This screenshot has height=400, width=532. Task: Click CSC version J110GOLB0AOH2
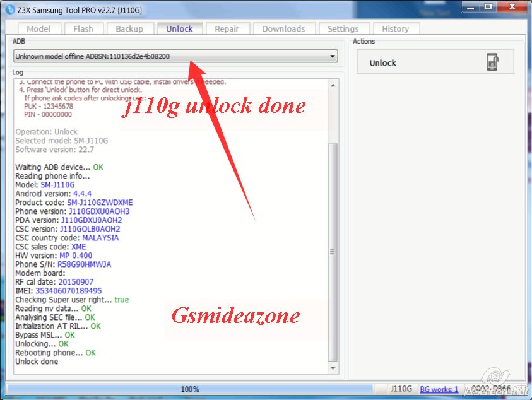tap(90, 229)
